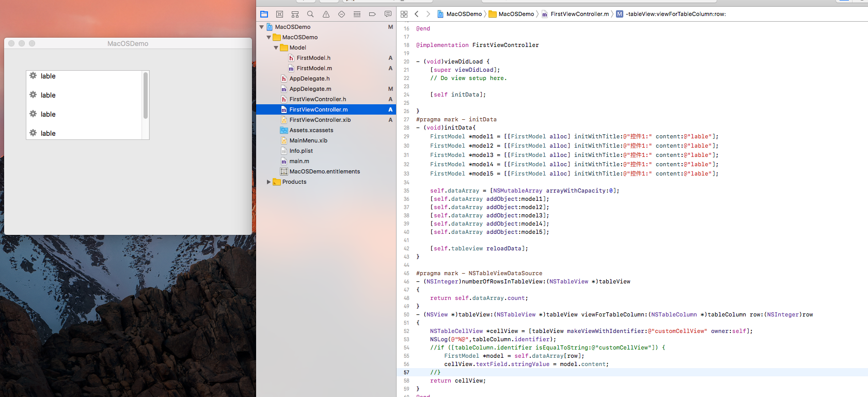This screenshot has height=397, width=868.
Task: Click status letter A beside FirstViewController.xib
Action: click(390, 120)
